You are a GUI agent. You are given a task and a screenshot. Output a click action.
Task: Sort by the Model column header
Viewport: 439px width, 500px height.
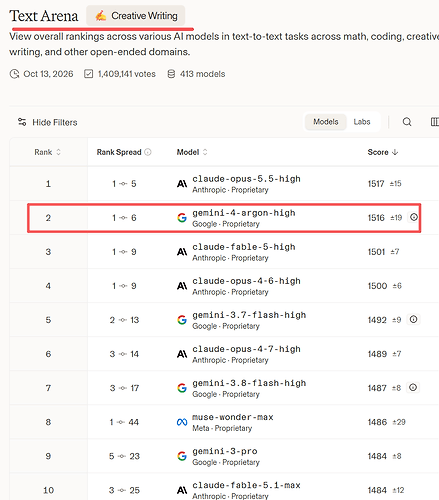192,152
